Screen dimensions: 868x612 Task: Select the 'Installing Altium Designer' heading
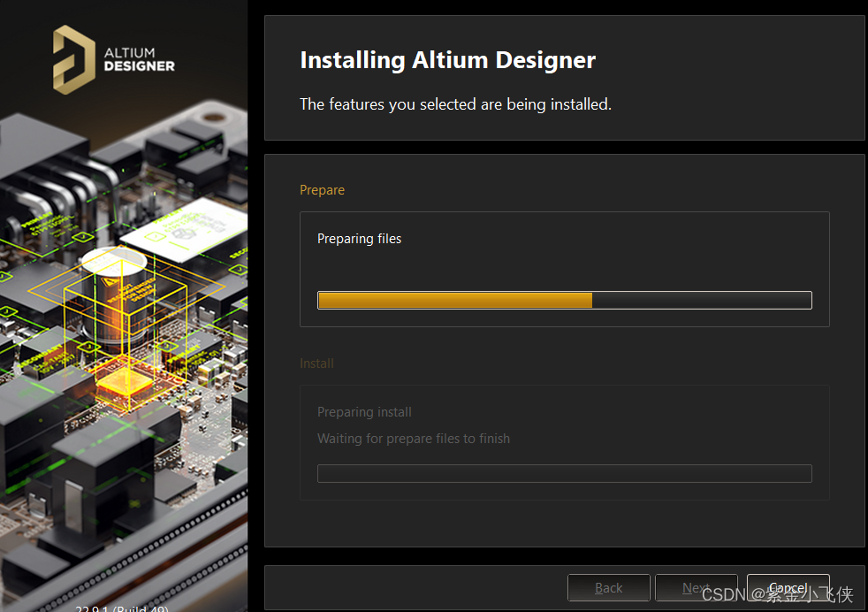(447, 60)
